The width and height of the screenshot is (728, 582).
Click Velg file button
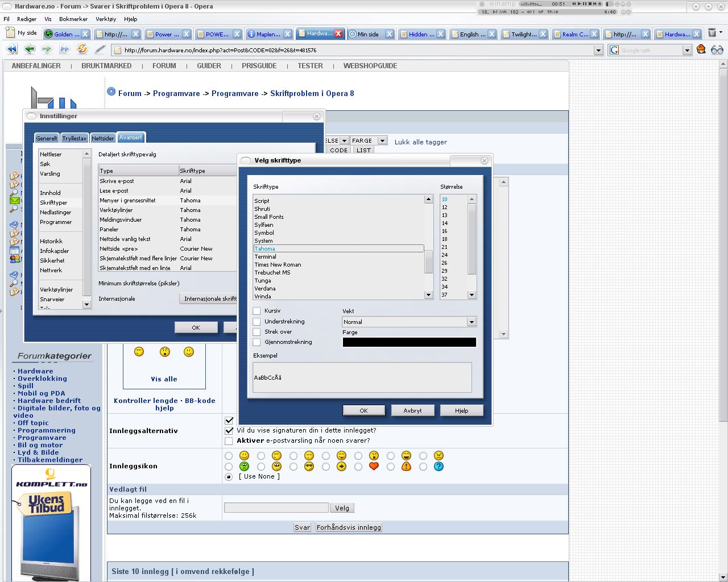(342, 508)
